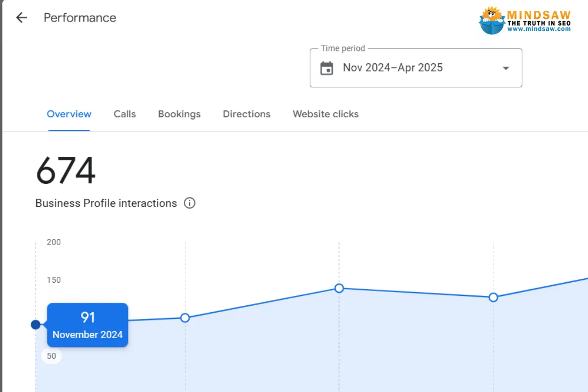The height and width of the screenshot is (392, 588).
Task: Open the Nov 2024–Apr 2025 date range selector
Action: tap(392, 68)
